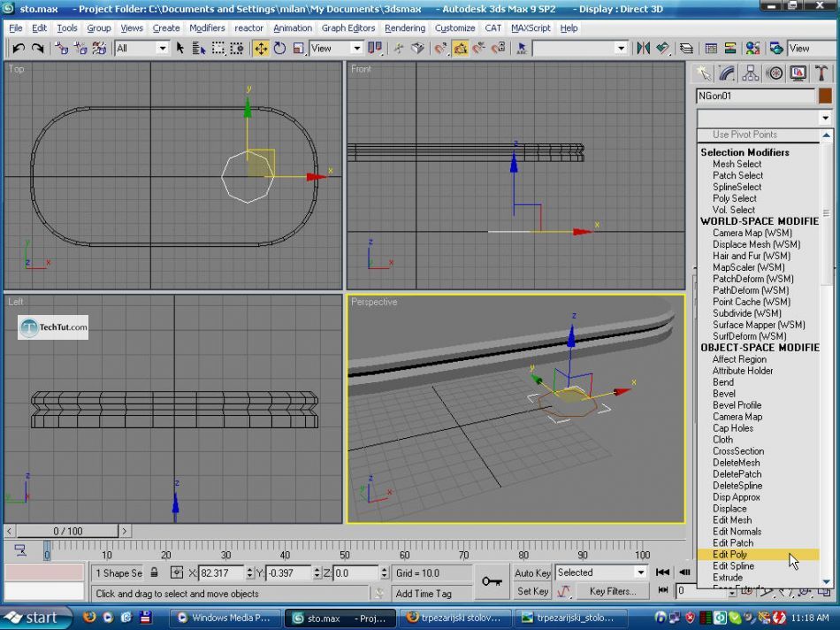
Task: Click the Mirror tool icon
Action: (x=644, y=49)
